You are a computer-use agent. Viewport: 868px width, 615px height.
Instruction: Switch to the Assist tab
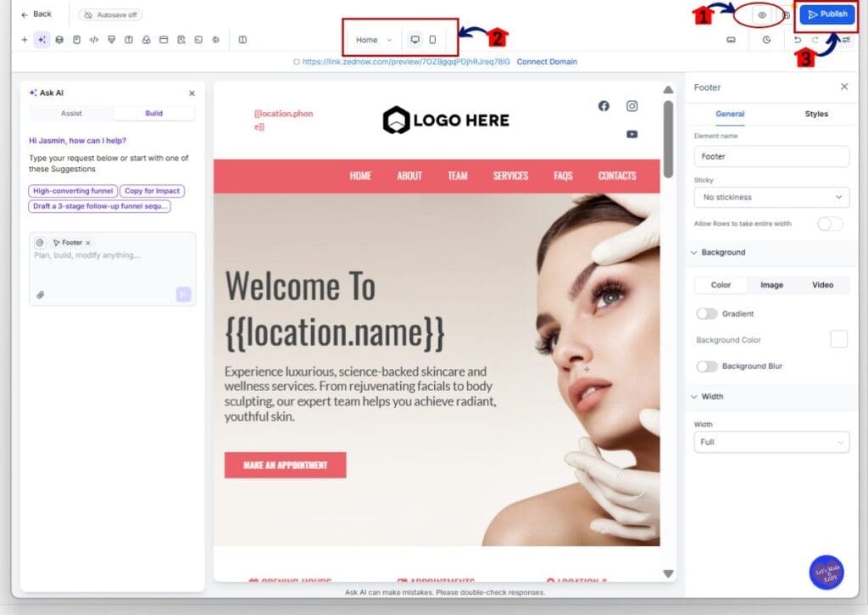click(x=71, y=113)
